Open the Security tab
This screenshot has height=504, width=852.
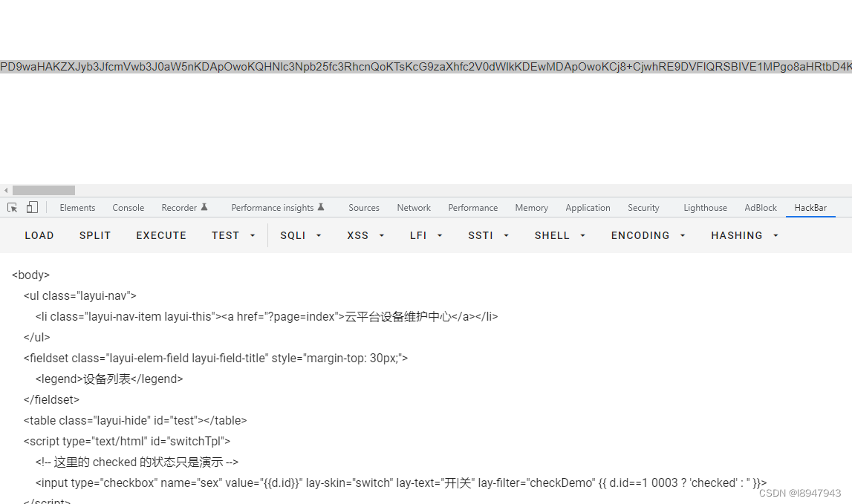[643, 208]
